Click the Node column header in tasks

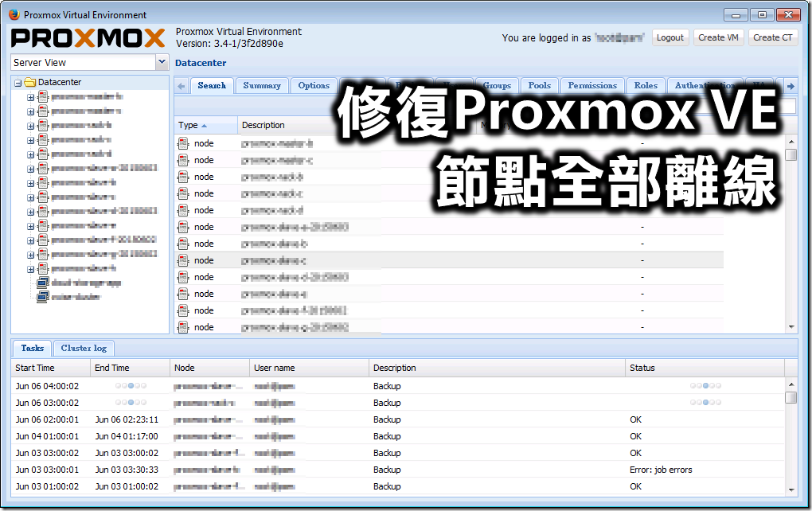(x=209, y=368)
